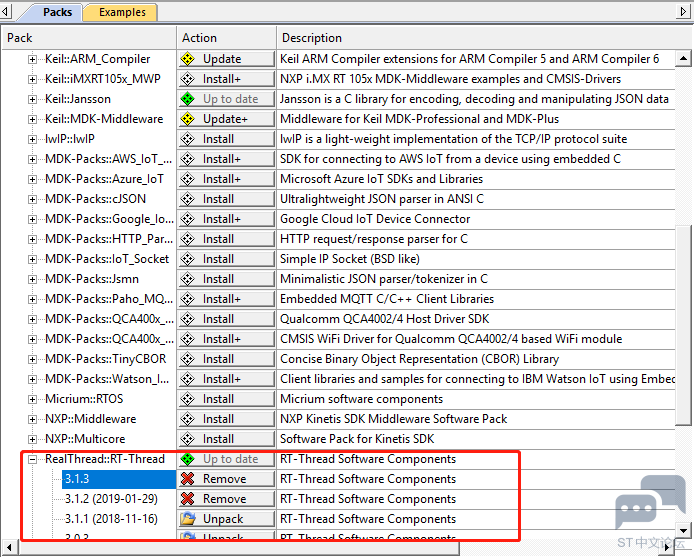
Task: Click install icon in Google Cloud IoT row
Action: pos(188,219)
